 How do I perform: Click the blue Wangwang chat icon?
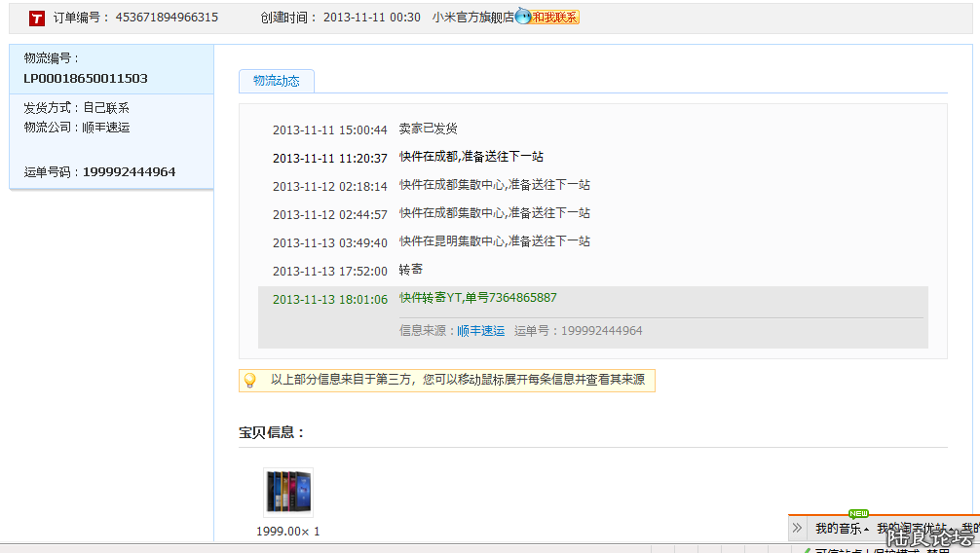523,17
